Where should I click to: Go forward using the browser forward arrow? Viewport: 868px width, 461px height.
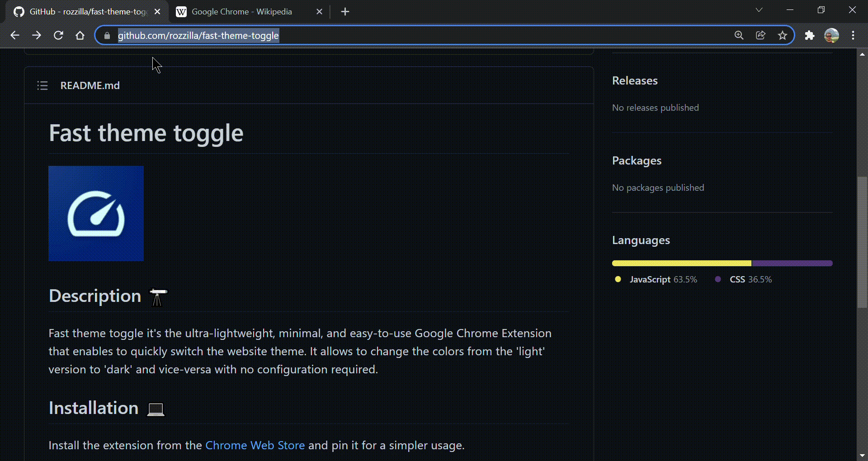(37, 35)
